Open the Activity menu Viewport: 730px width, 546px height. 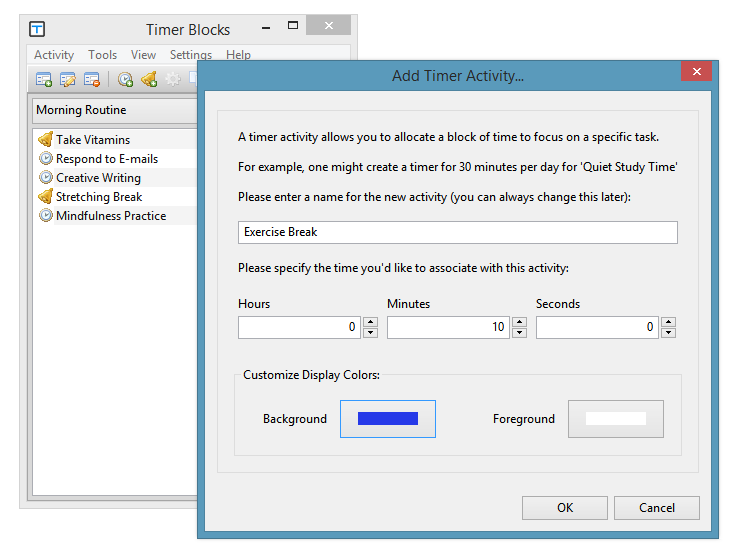point(54,55)
